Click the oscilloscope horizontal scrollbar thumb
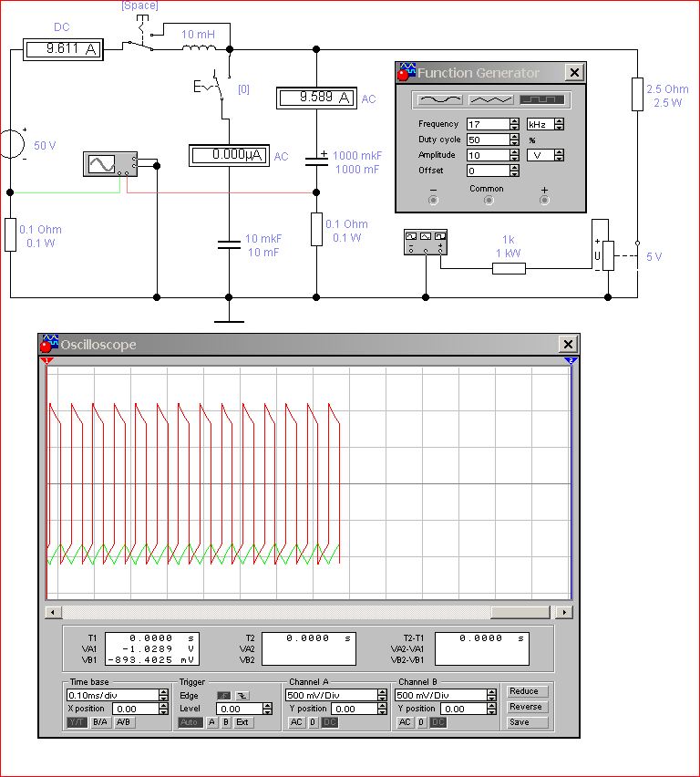700x777 pixels. 522,612
